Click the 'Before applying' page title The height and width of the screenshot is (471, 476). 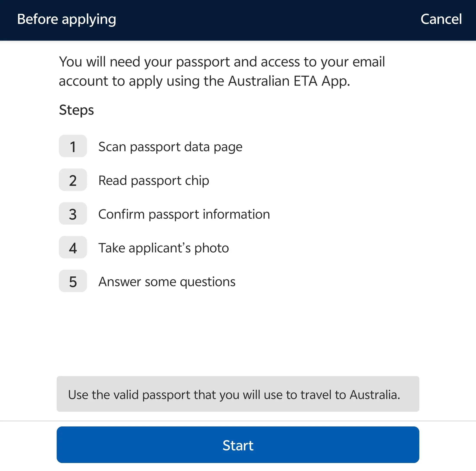click(x=66, y=19)
